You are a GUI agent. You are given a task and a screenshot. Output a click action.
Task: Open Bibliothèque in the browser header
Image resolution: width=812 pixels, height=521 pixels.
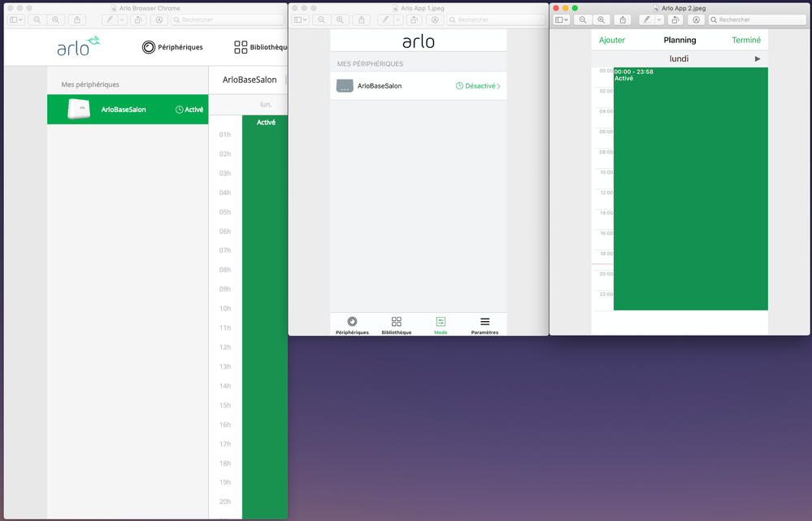pos(260,47)
